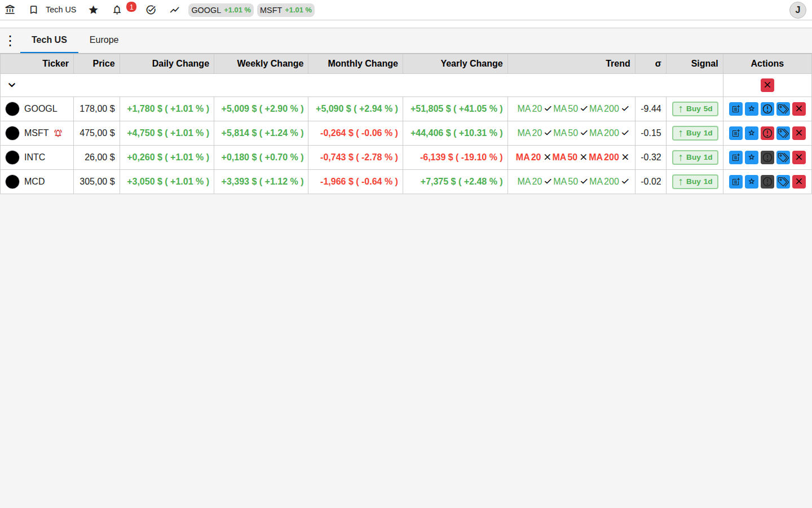Click the MSFT +1.01 % chip
The height and width of the screenshot is (508, 812).
point(286,10)
